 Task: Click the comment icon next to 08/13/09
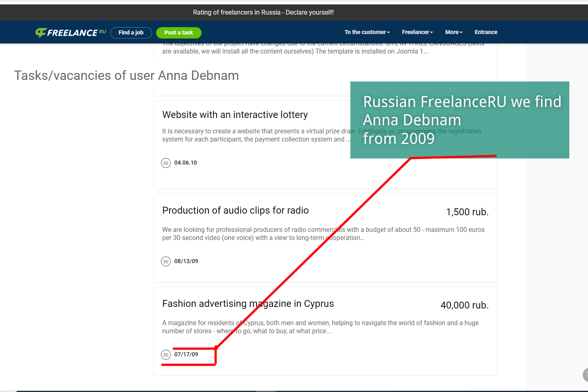click(x=166, y=261)
